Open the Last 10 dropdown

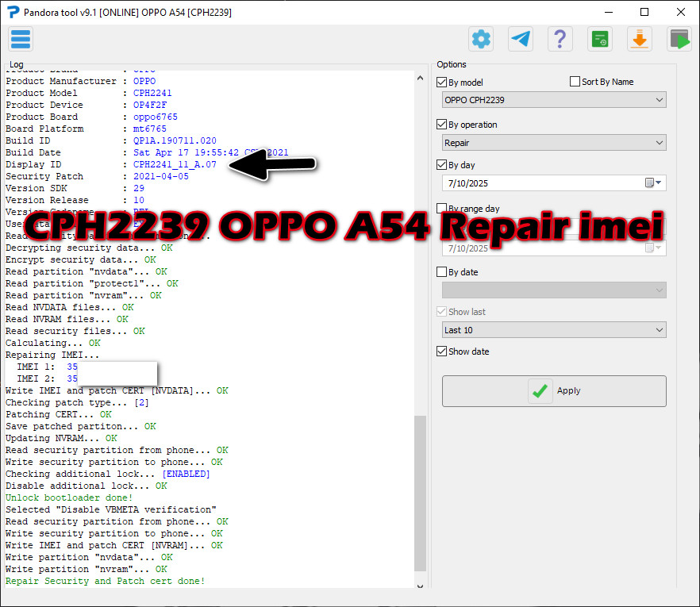coord(554,330)
